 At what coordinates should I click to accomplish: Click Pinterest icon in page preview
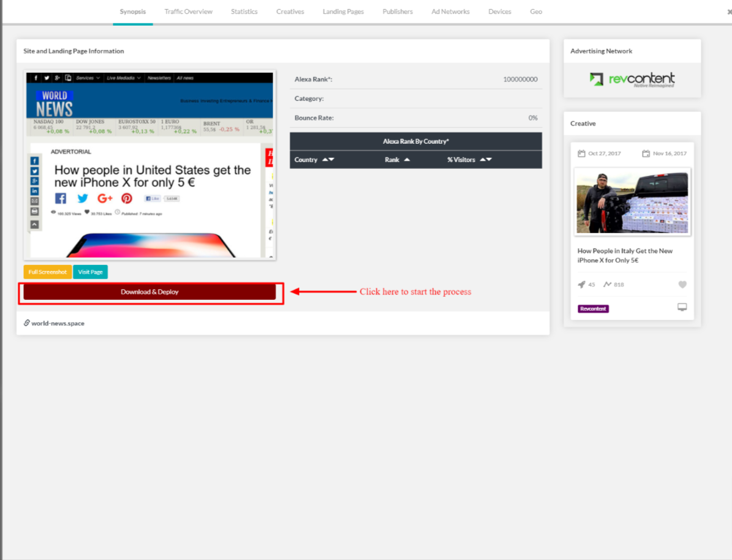point(127,198)
